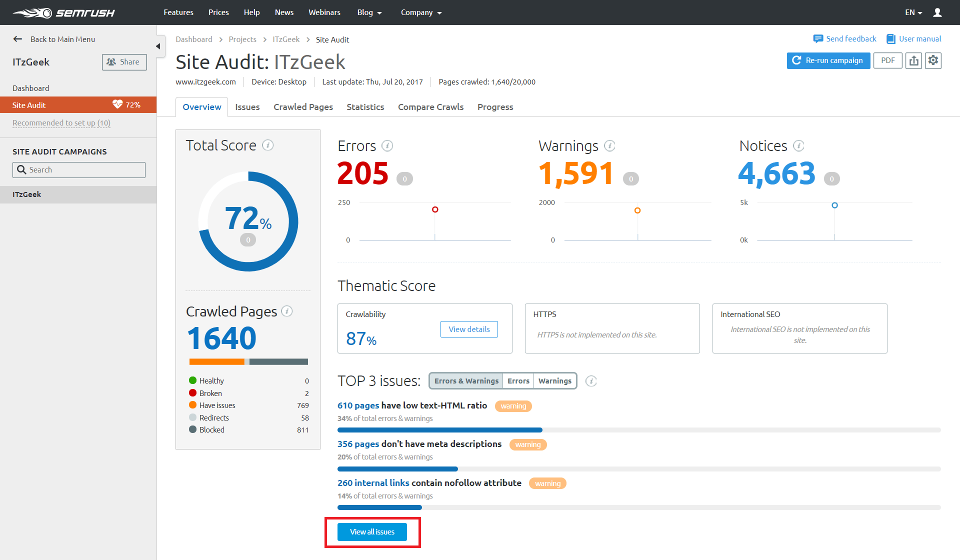Open the Prices menu item
The height and width of the screenshot is (560, 960).
click(218, 12)
